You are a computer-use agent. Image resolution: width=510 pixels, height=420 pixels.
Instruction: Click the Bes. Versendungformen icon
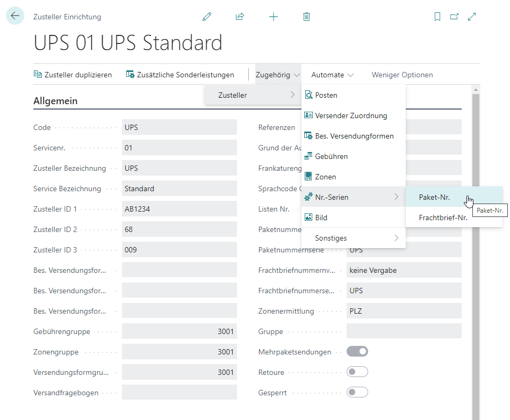coord(308,135)
